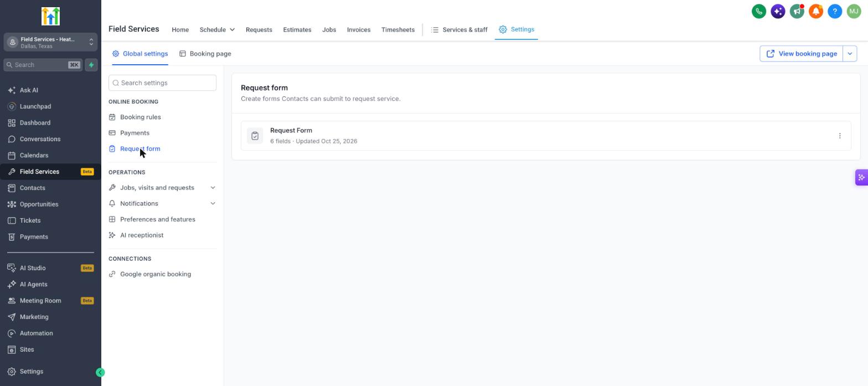Screen dimensions: 868x386
Task: Open Payments in the left sidebar
Action: coord(50,237)
